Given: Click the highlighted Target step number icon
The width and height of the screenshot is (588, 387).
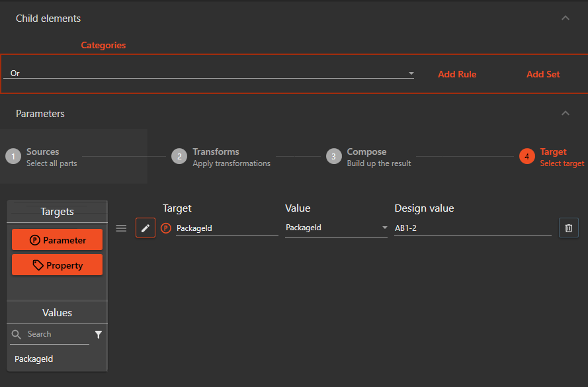Looking at the screenshot, I should click(x=527, y=156).
